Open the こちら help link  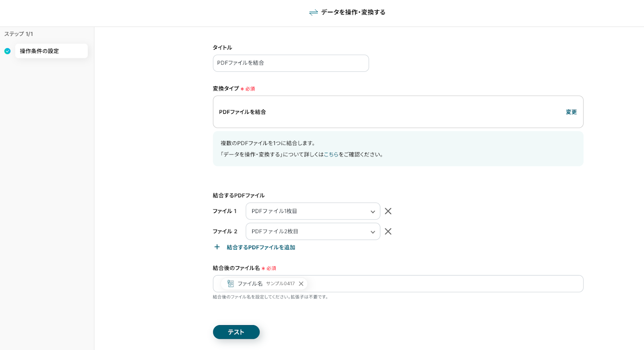(331, 154)
